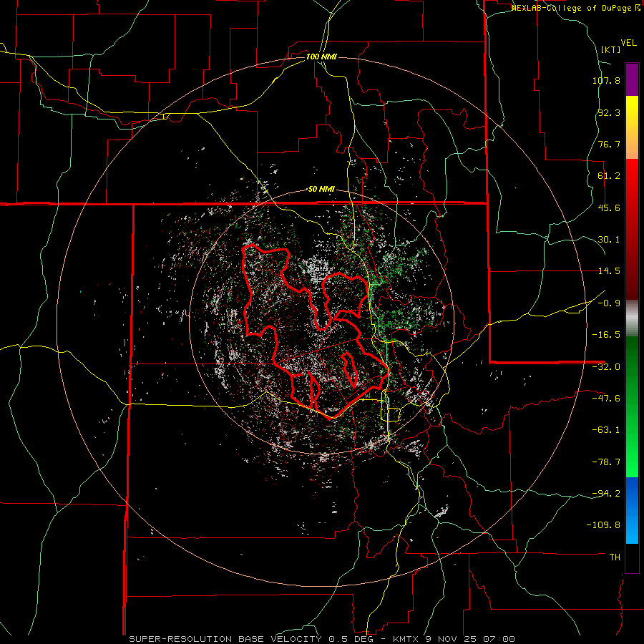644x644 pixels.
Task: Click the -0.9 value on velocity scale
Action: point(609,303)
